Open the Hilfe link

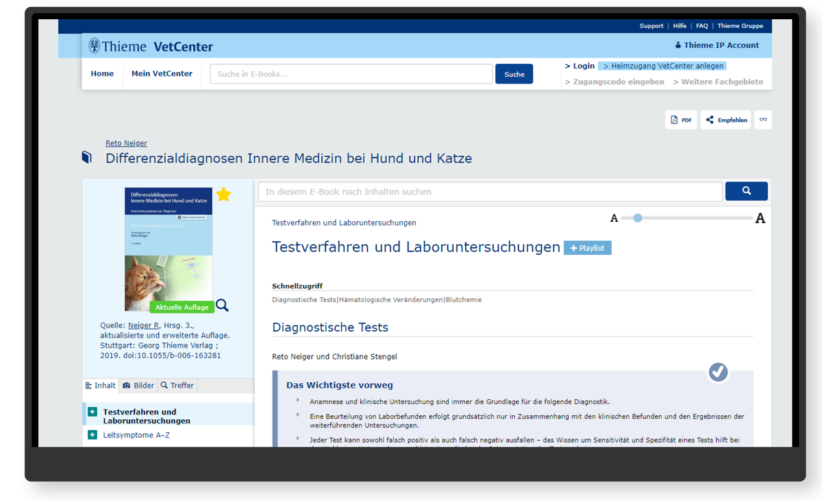680,26
